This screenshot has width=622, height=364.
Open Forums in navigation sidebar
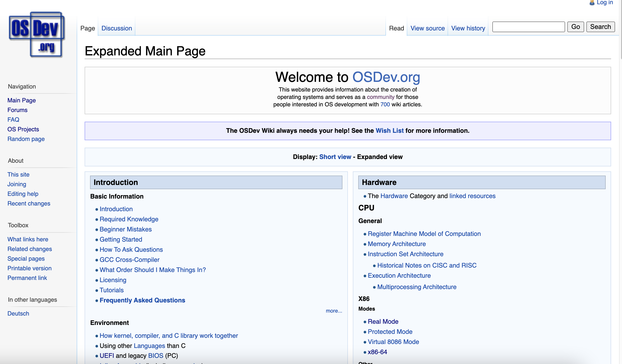(x=17, y=110)
